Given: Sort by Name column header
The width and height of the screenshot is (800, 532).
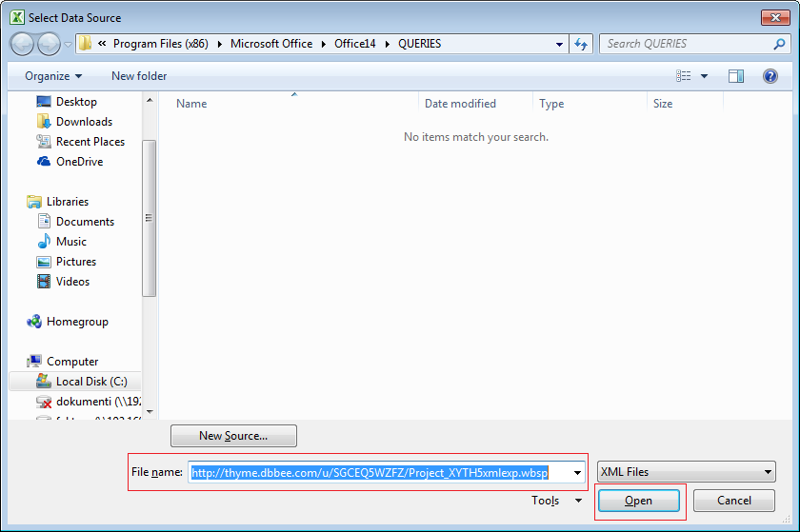Looking at the screenshot, I should click(x=191, y=104).
